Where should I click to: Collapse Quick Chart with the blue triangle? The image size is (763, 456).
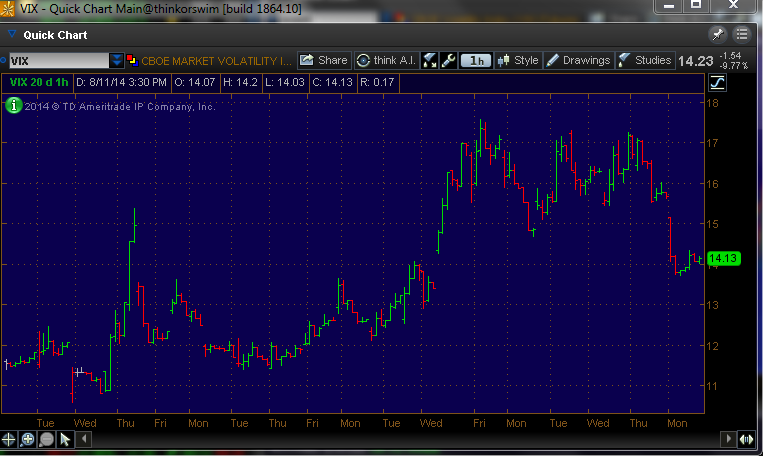(12, 34)
